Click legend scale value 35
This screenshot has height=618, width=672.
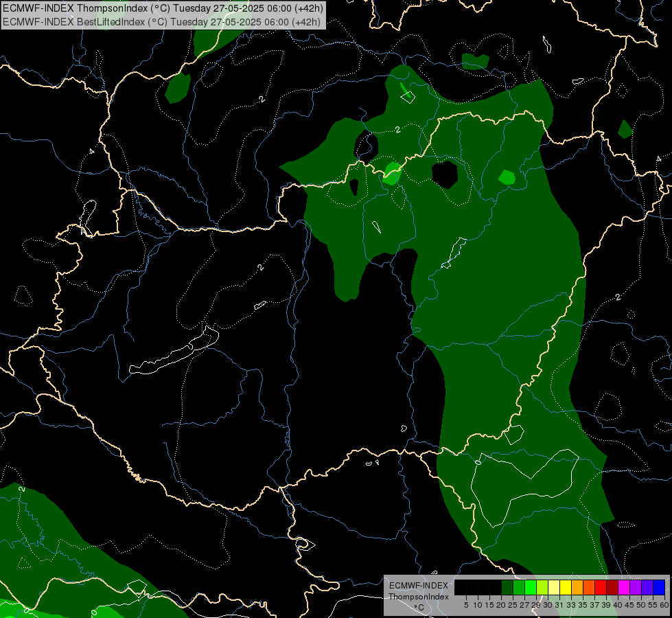(583, 605)
